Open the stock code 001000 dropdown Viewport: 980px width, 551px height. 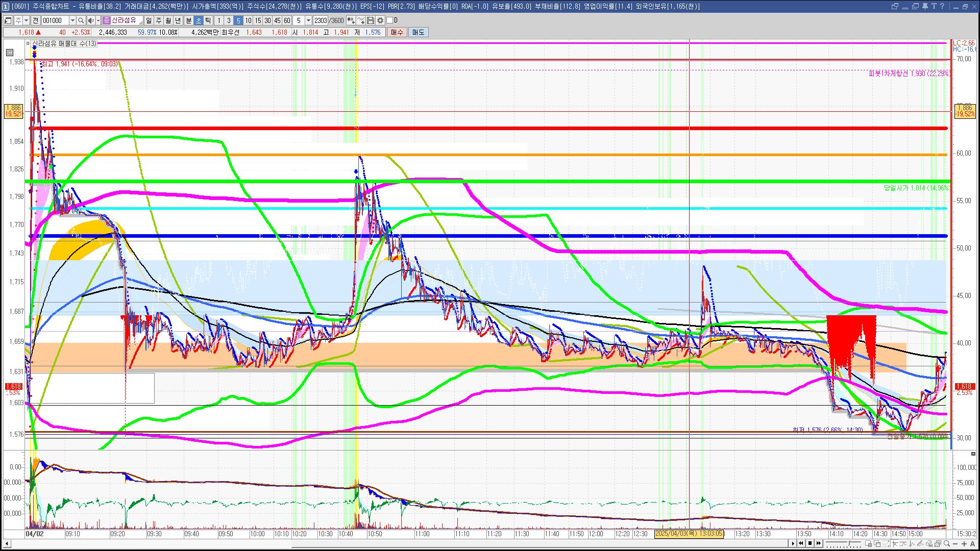point(72,20)
